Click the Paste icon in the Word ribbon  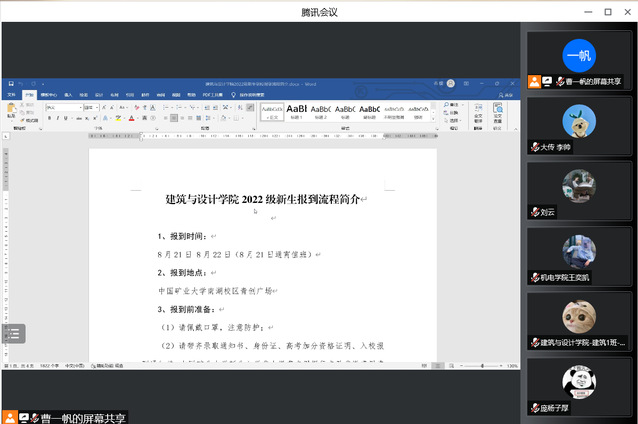point(12,110)
